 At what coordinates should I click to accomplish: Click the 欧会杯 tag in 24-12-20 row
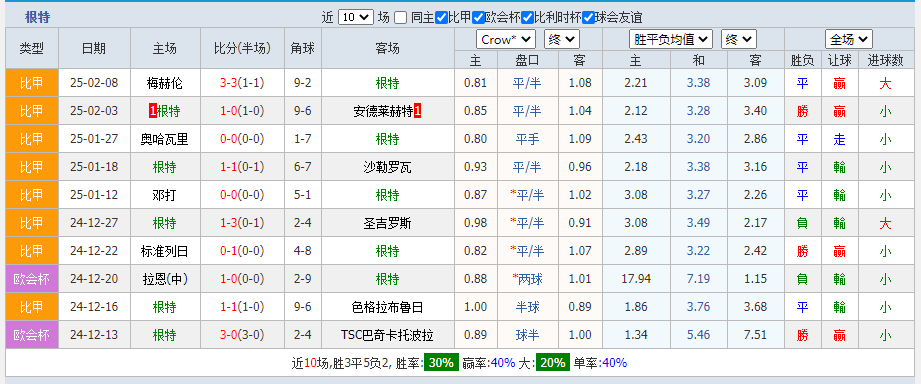(32, 279)
